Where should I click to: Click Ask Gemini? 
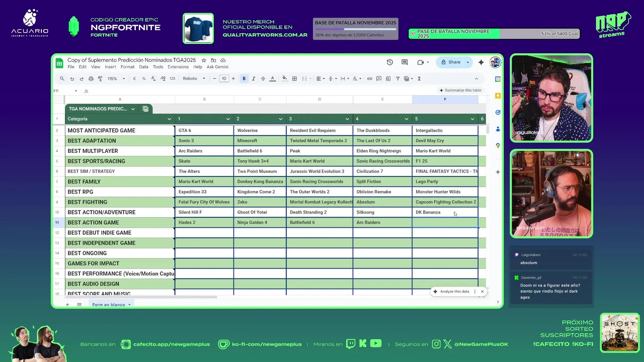click(x=217, y=67)
